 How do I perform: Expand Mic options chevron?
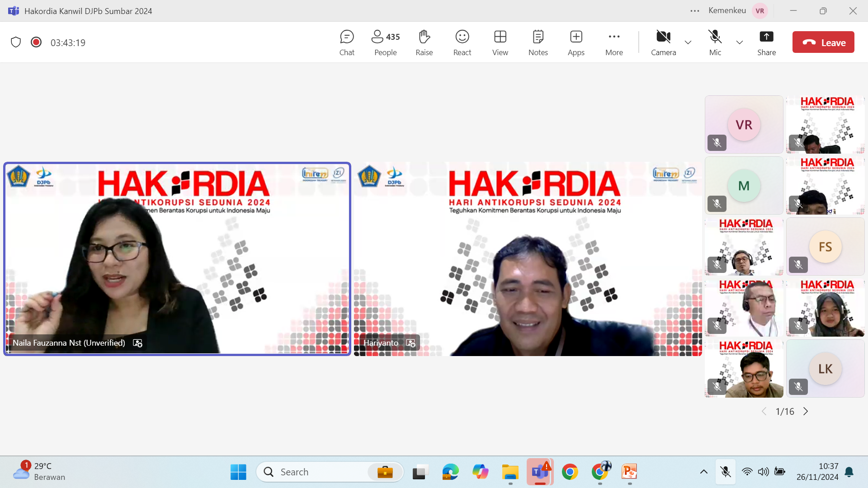coord(740,42)
